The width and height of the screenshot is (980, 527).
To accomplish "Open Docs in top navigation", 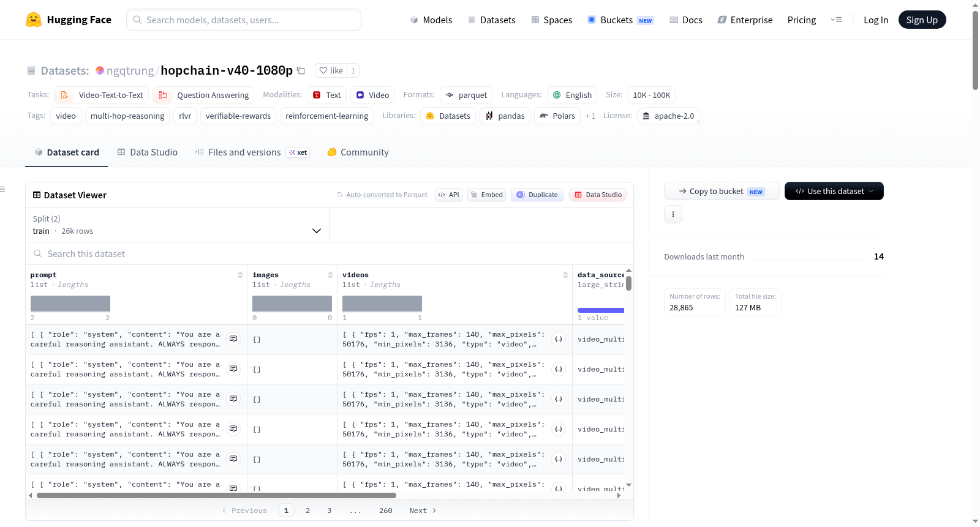I will [x=685, y=20].
